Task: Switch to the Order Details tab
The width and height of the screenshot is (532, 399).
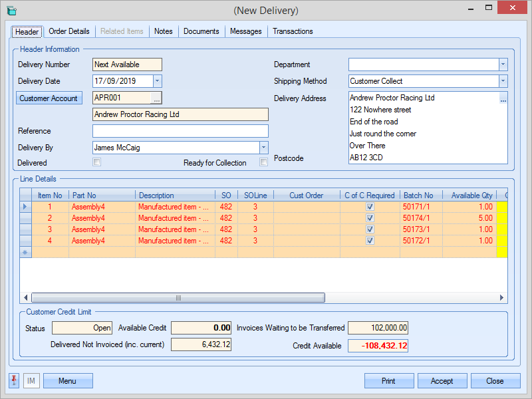Action: click(x=69, y=31)
